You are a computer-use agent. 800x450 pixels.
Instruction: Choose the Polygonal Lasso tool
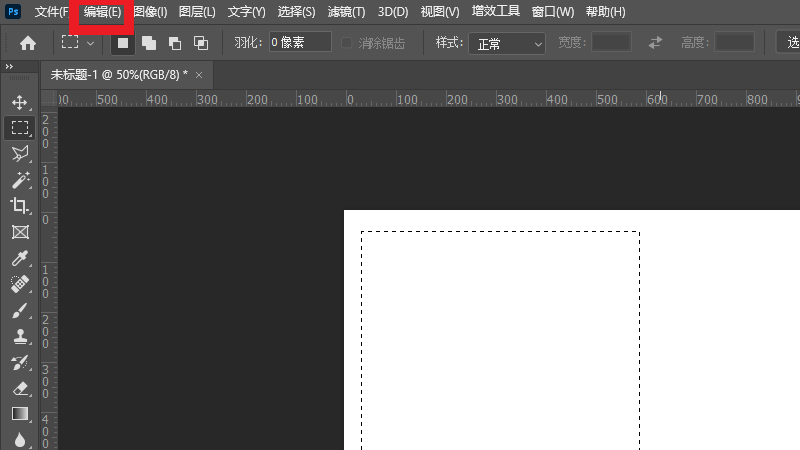pos(19,154)
